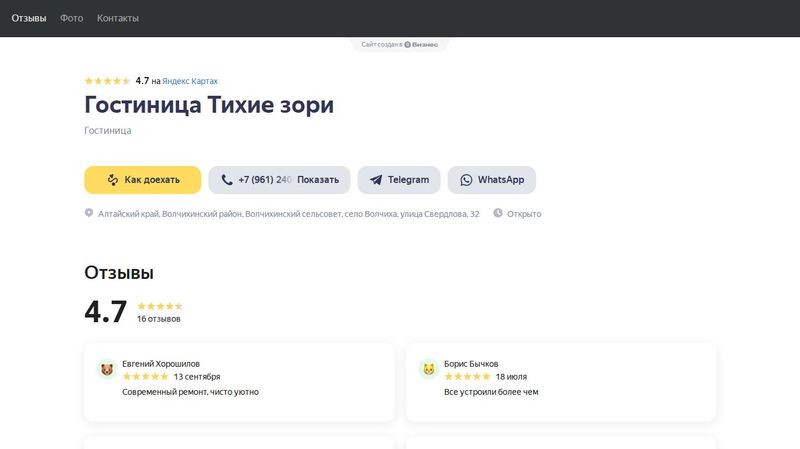Click the WhatsApp logo icon
The height and width of the screenshot is (449, 800).
[466, 180]
